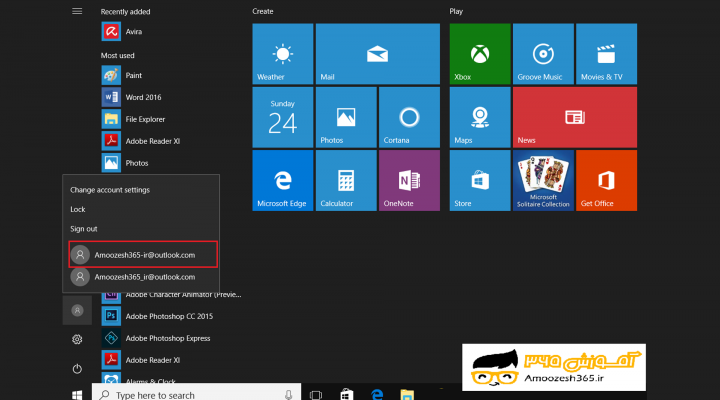Click the Play group header
The width and height of the screenshot is (720, 400).
point(456,11)
